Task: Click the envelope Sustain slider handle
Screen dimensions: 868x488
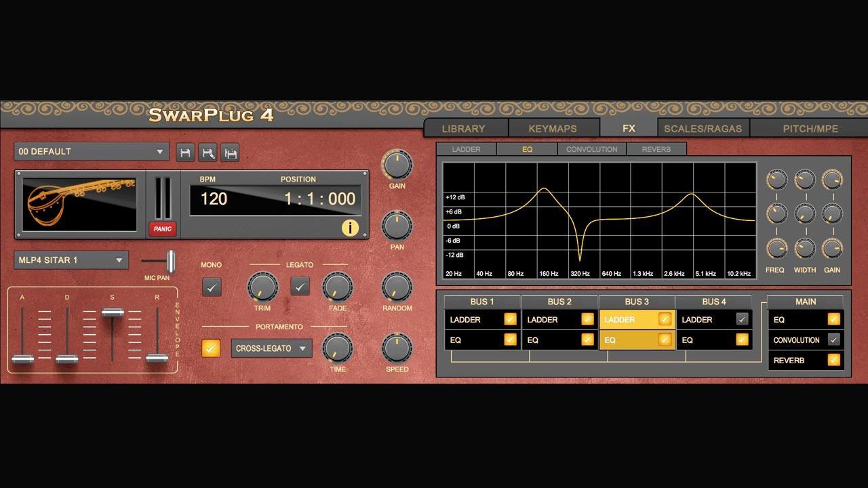Action: (112, 312)
